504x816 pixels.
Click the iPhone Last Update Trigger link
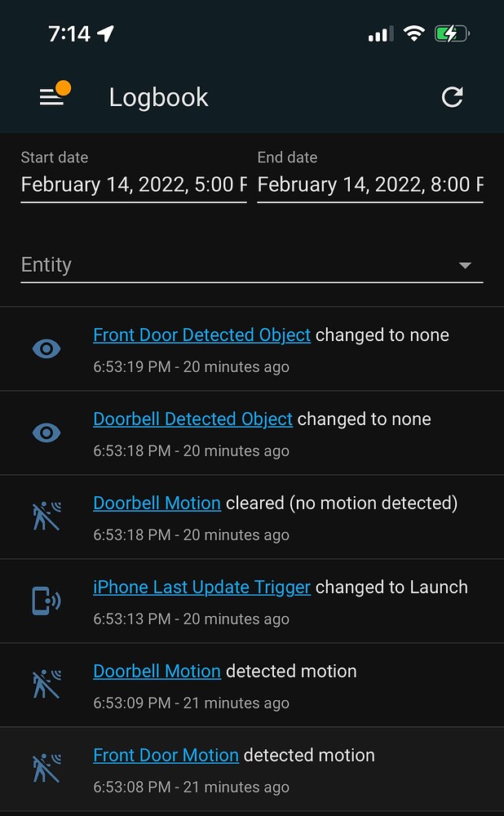coord(201,587)
